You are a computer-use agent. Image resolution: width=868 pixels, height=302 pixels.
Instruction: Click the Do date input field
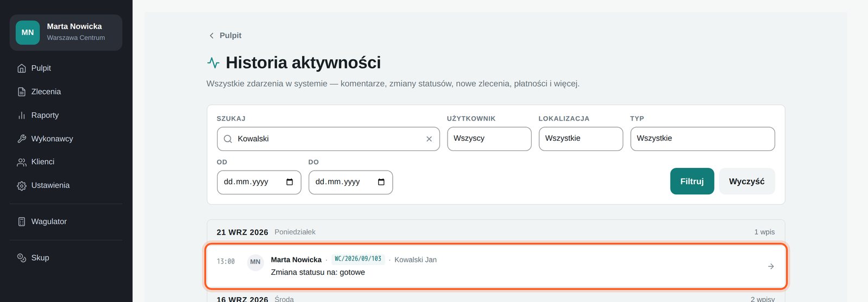[350, 183]
